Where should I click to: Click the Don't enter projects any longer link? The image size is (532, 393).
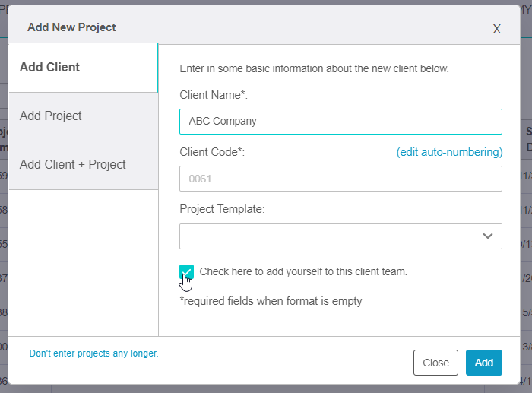tap(93, 353)
